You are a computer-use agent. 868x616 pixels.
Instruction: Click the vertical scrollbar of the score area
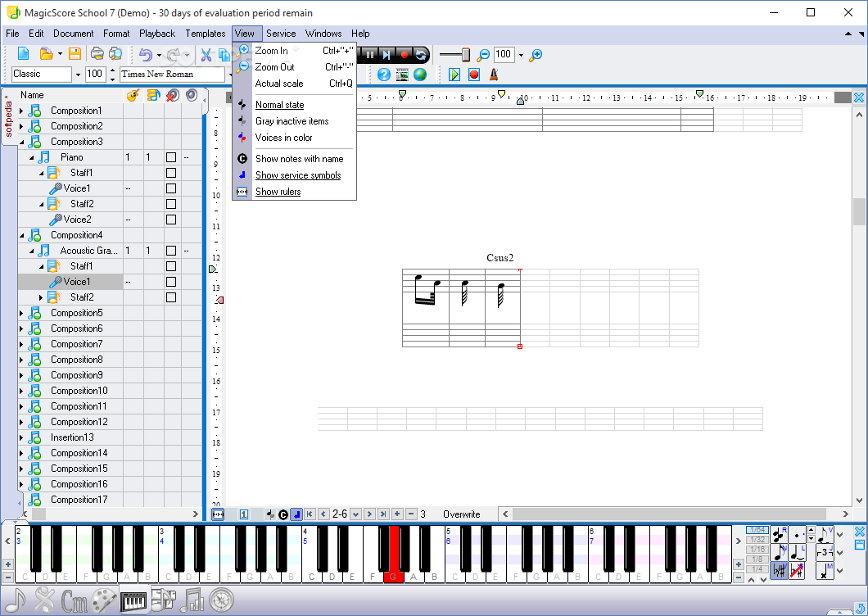[x=859, y=308]
